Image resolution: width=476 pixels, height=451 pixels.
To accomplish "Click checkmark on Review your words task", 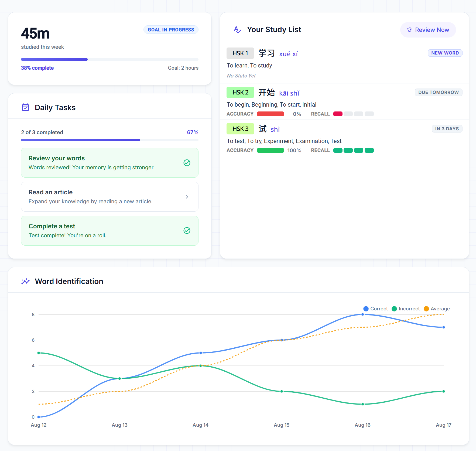I will click(x=187, y=162).
